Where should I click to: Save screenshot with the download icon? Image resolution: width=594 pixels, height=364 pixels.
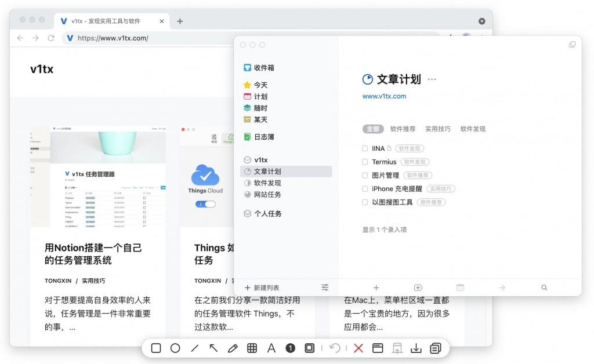416,348
